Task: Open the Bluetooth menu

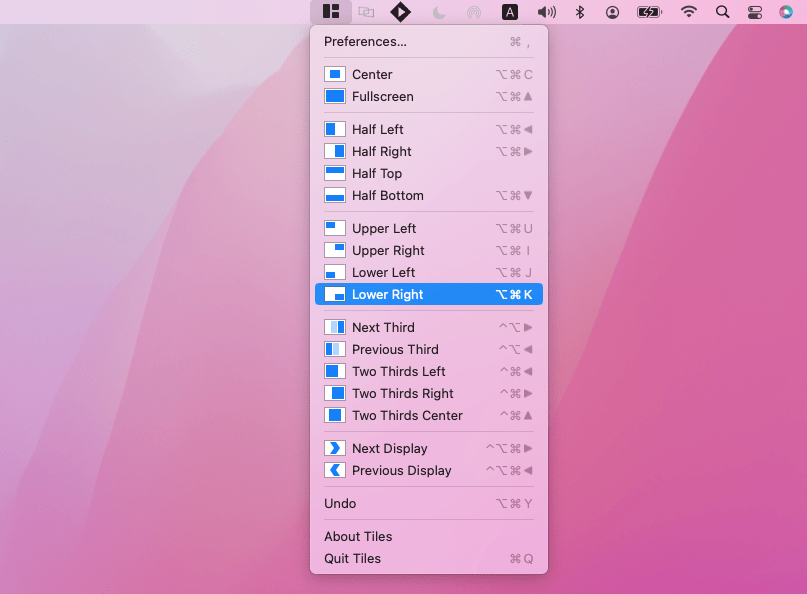Action: (x=580, y=12)
